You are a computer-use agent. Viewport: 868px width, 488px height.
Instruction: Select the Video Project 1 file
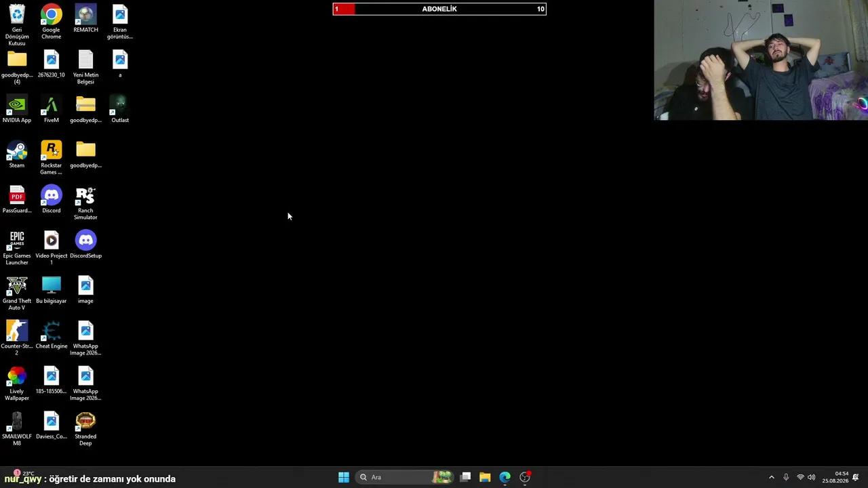pyautogui.click(x=52, y=248)
